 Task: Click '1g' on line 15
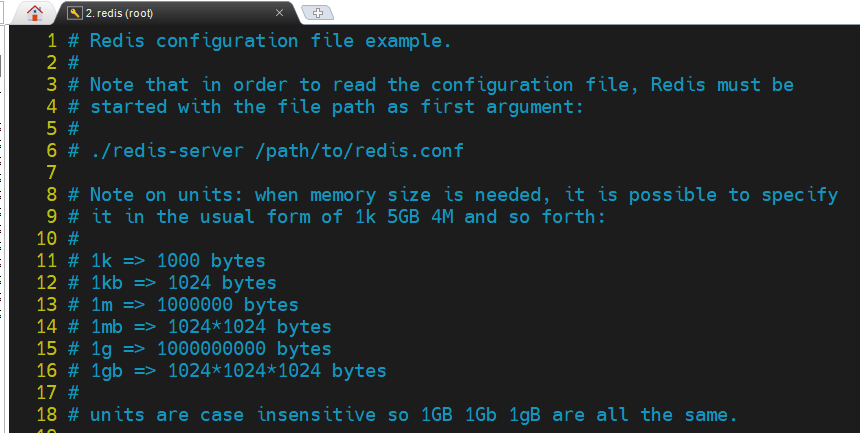pyautogui.click(x=101, y=350)
